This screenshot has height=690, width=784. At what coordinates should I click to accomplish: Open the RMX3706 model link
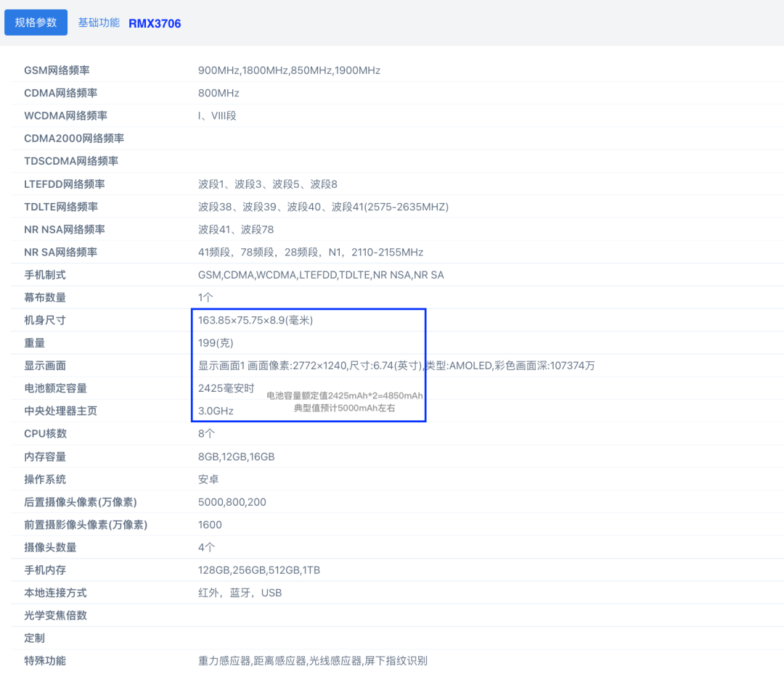click(155, 23)
